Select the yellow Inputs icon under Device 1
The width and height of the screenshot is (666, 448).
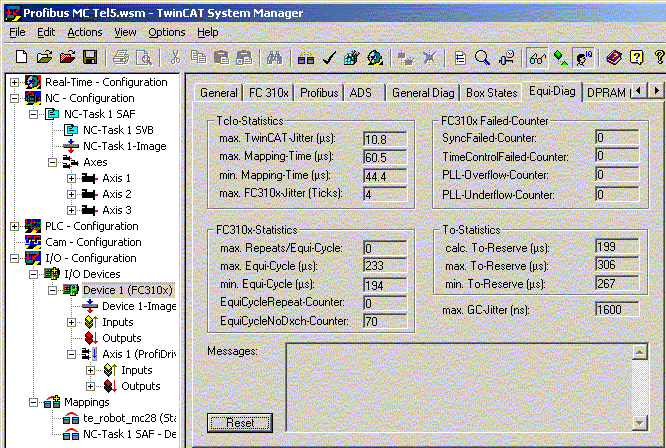(x=91, y=322)
